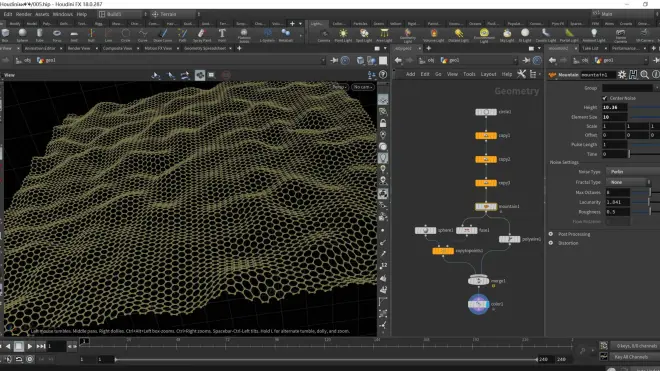
Task: Click the current frame number field
Action: point(56,346)
